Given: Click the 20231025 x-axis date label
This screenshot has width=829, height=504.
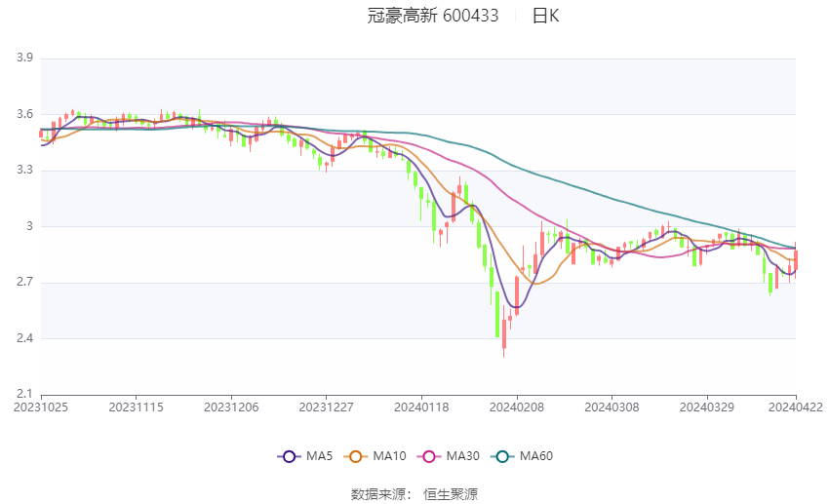Looking at the screenshot, I should coord(41,407).
